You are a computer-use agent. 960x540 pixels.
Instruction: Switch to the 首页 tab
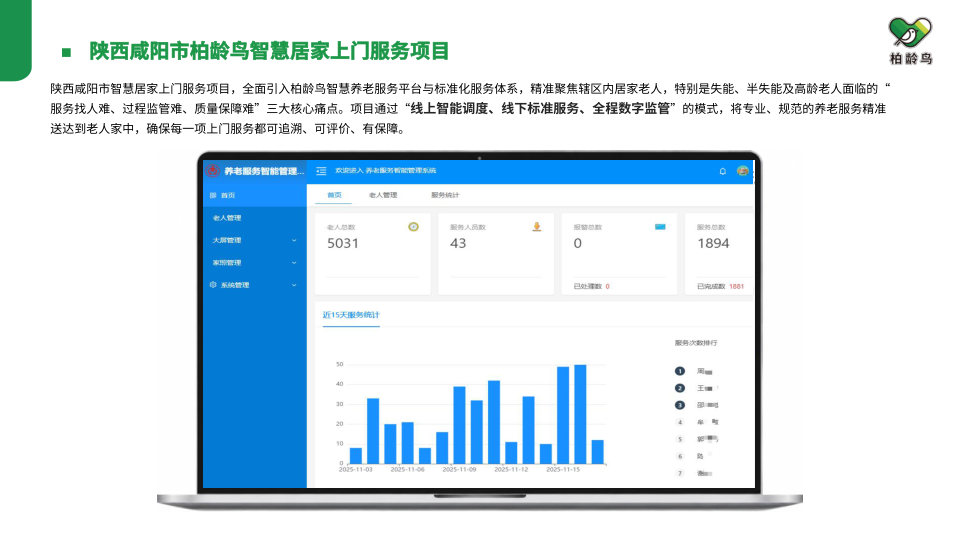tap(334, 195)
